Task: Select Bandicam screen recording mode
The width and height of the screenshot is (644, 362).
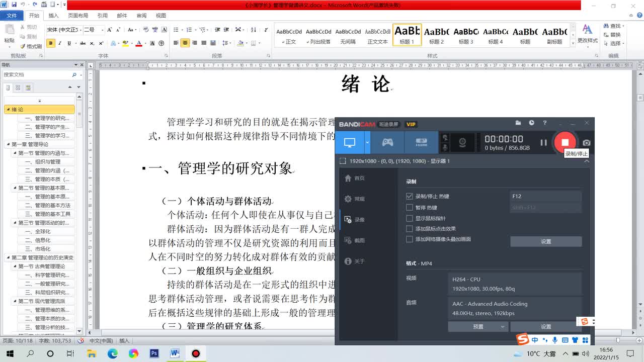Action: [350, 142]
